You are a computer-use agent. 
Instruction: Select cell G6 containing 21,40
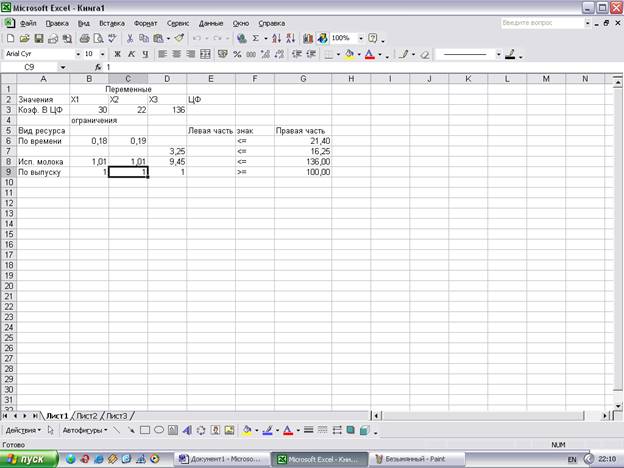point(304,142)
